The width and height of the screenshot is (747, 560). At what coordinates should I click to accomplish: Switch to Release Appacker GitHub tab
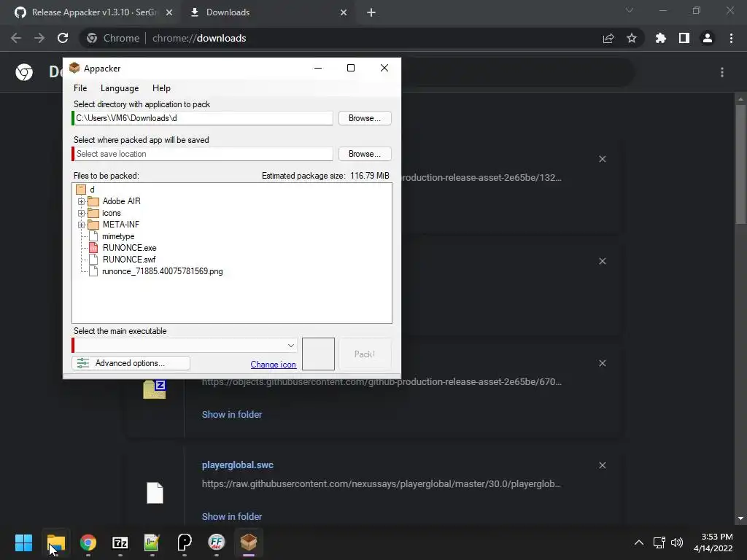coord(93,12)
